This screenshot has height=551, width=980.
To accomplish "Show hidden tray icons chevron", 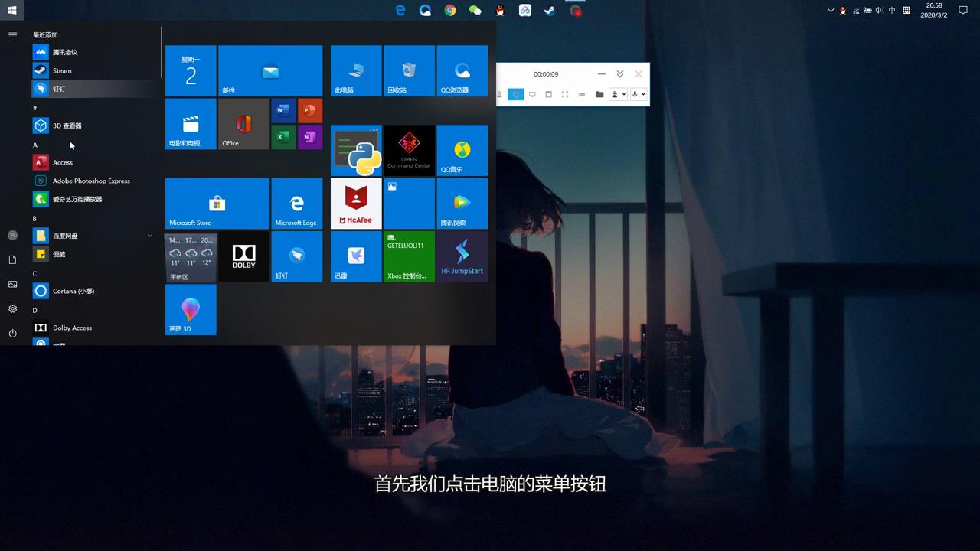I will (x=831, y=10).
